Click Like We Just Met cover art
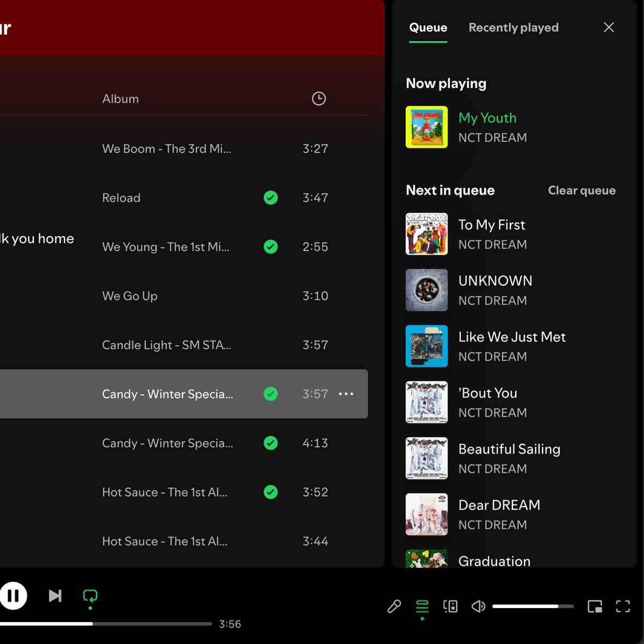This screenshot has width=644, height=644. coord(427,346)
